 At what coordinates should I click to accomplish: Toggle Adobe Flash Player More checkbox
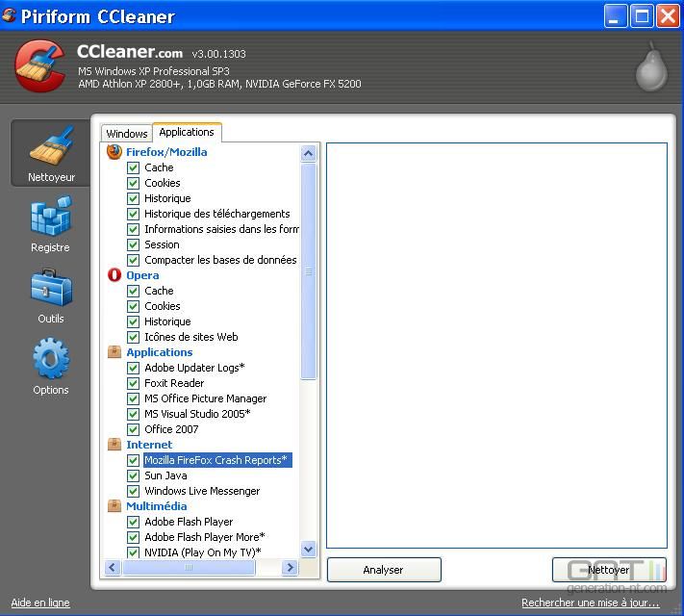tap(133, 537)
